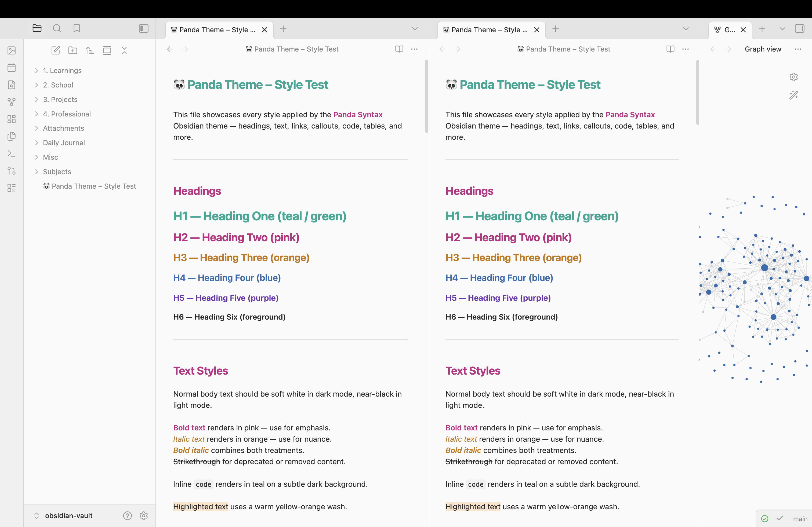Open graph view from the ribbon
The image size is (812, 527).
[x=12, y=102]
